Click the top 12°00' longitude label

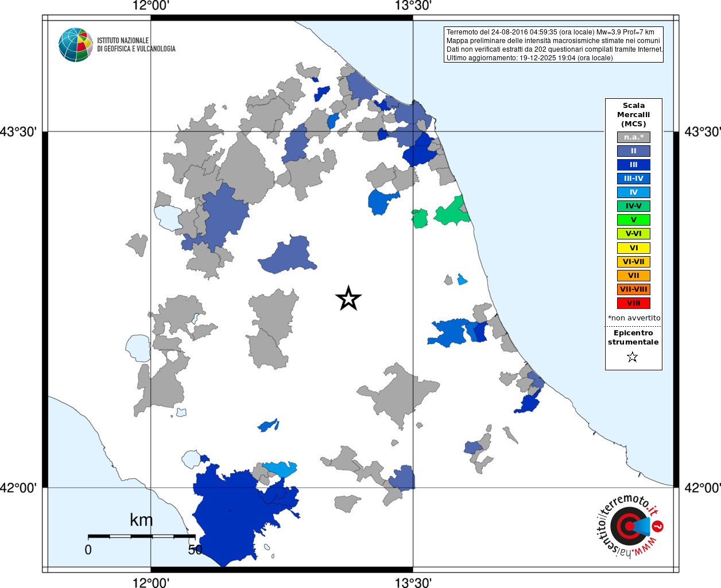150,6
